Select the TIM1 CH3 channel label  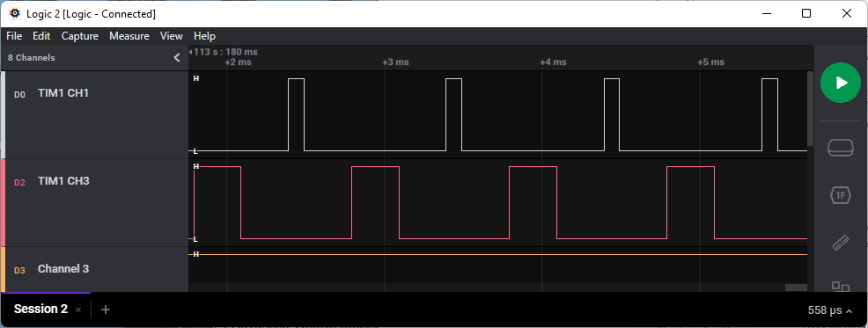[63, 181]
